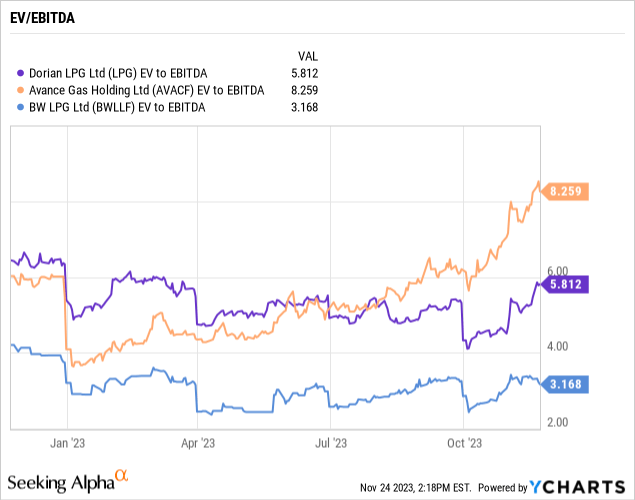This screenshot has width=635, height=500.
Task: Click the orange 8.259 end-value tag
Action: coord(569,191)
